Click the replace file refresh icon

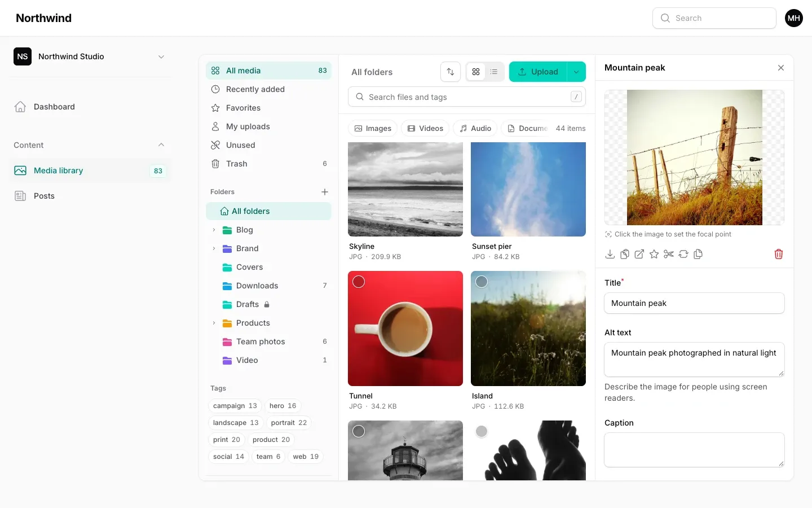coord(683,254)
